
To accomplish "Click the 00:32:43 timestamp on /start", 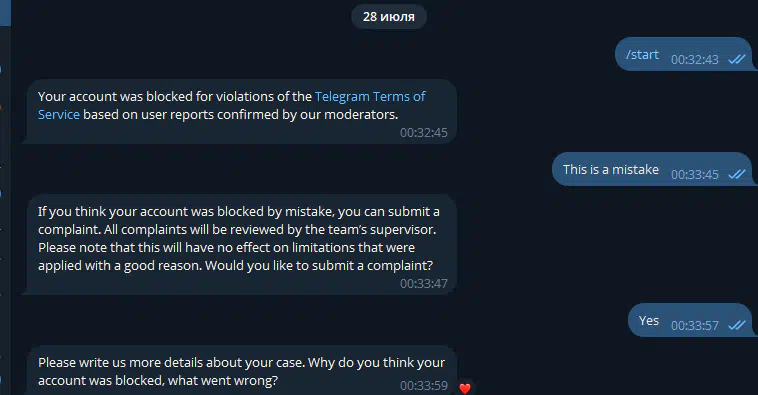I will coord(695,59).
